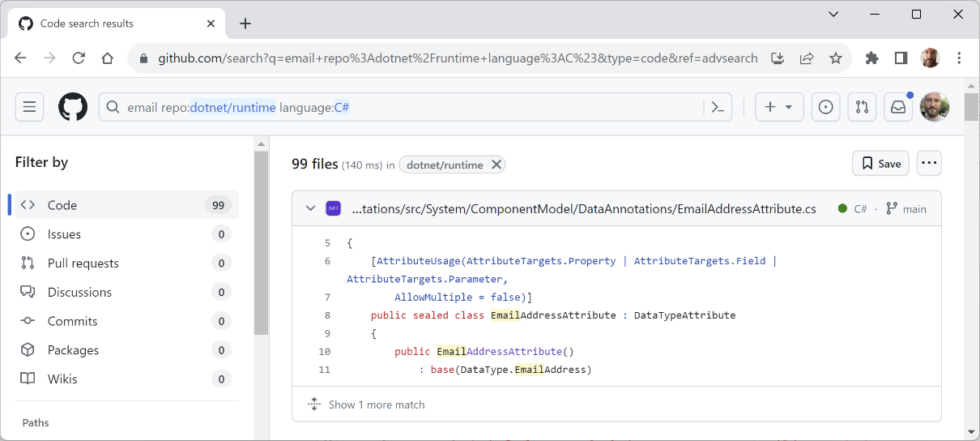Open the notifications inbox

click(898, 107)
